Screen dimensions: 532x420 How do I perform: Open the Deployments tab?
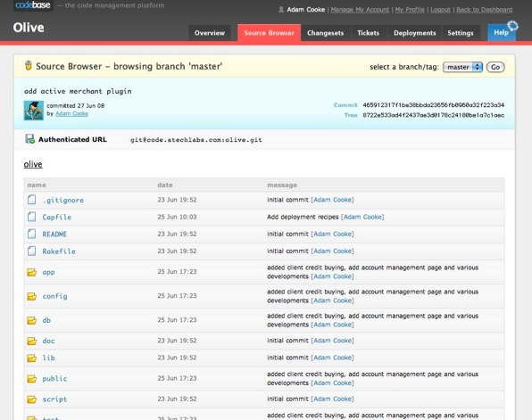pos(414,33)
